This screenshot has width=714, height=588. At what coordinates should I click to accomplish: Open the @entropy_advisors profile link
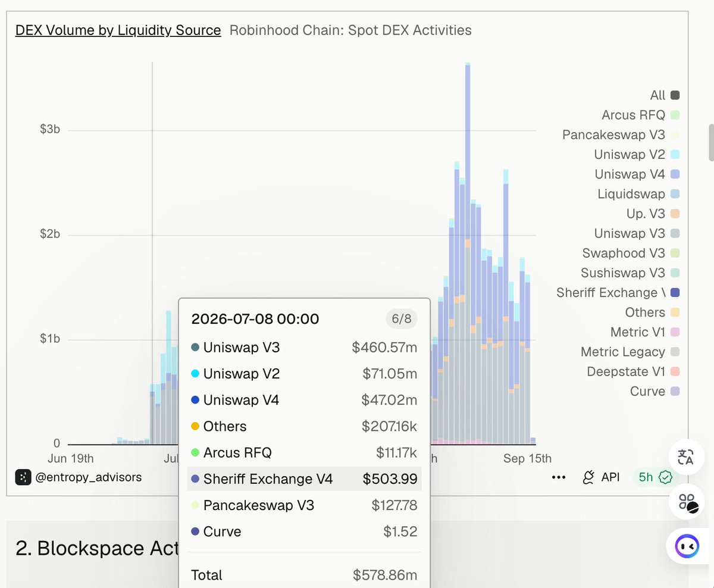(x=89, y=477)
